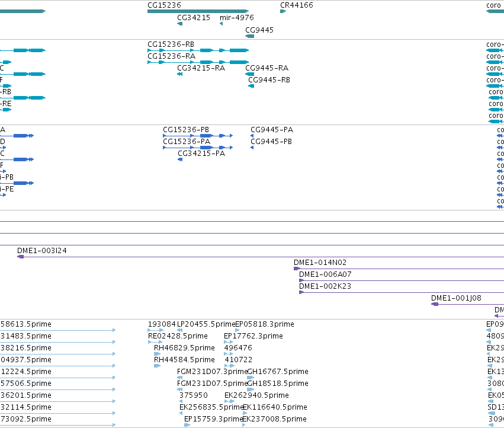Select the 410722 EST feature
The width and height of the screenshot is (504, 428).
coord(230,366)
